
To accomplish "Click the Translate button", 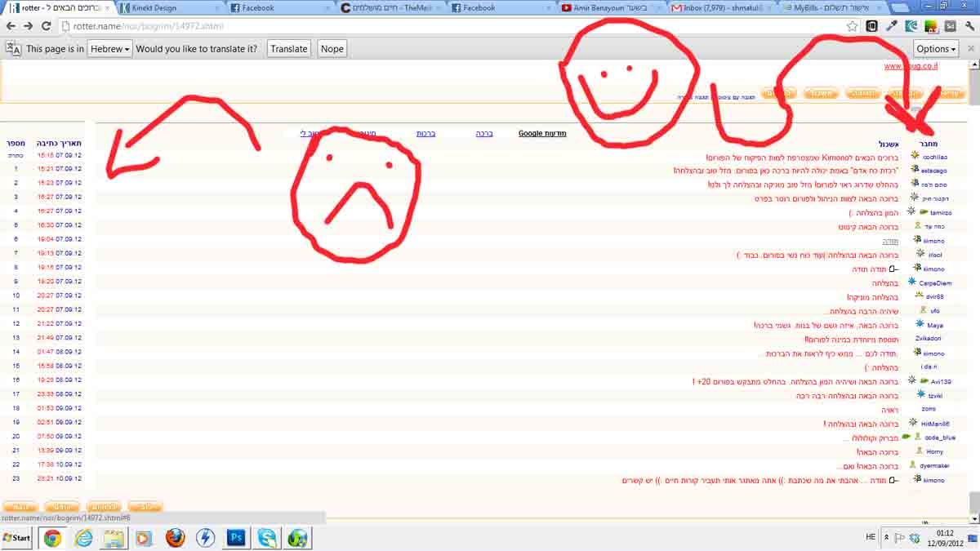I will coord(289,49).
